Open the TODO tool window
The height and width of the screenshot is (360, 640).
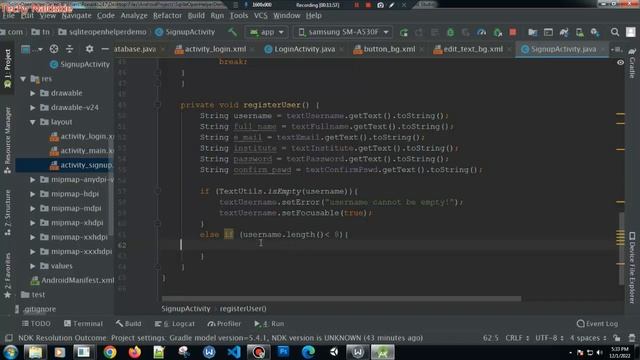click(x=36, y=324)
